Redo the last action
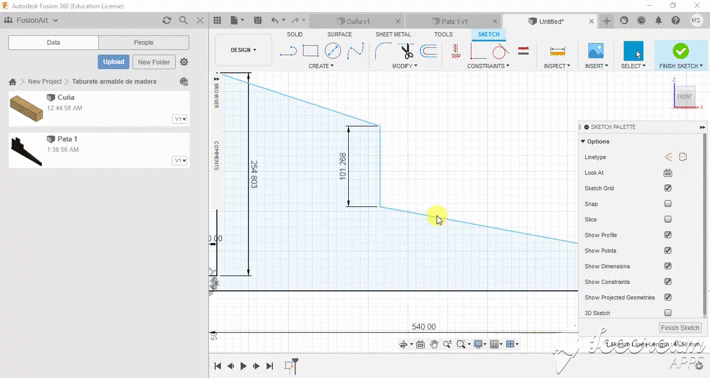 click(x=295, y=20)
